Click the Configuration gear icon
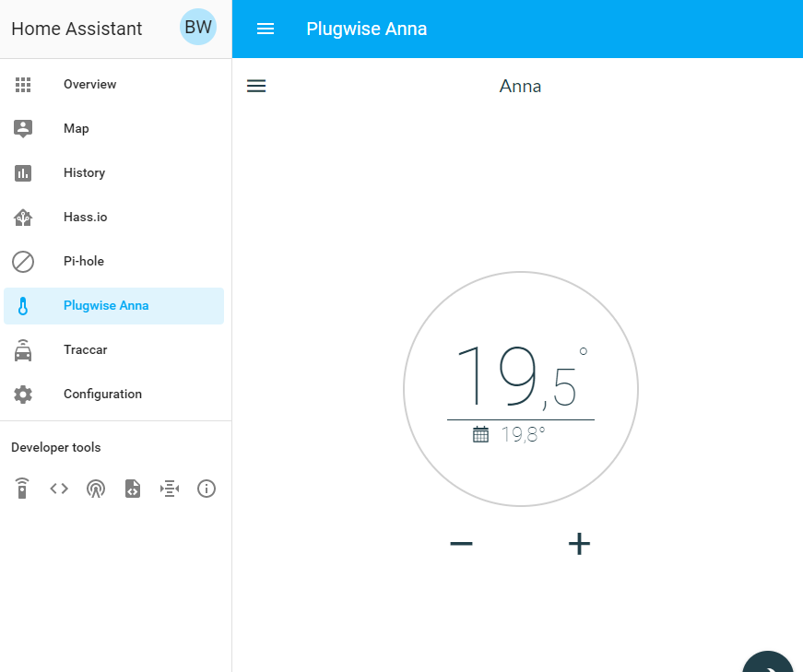Image resolution: width=803 pixels, height=672 pixels. [x=23, y=395]
